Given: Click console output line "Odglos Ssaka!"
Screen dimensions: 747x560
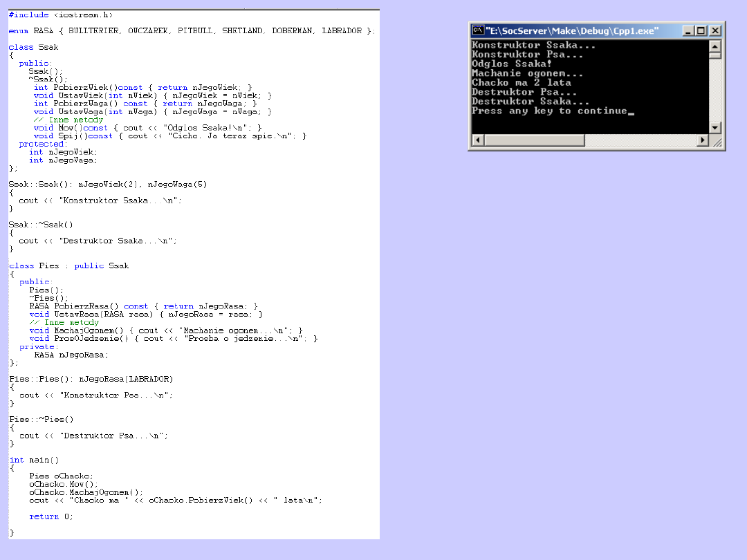Looking at the screenshot, I should tap(512, 64).
